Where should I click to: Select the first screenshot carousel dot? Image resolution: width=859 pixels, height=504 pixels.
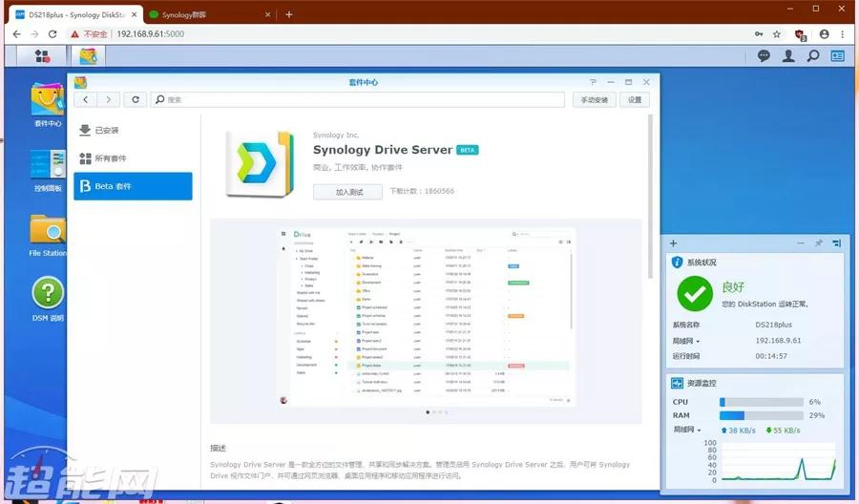click(428, 412)
